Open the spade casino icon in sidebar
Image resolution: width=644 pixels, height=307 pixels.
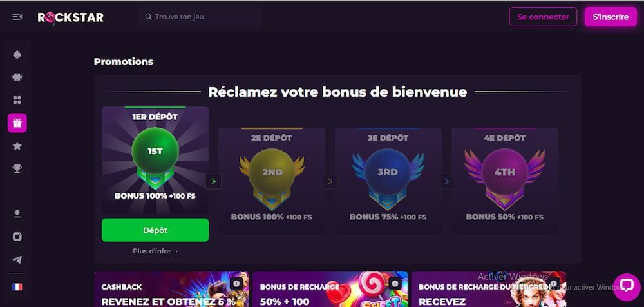click(17, 54)
